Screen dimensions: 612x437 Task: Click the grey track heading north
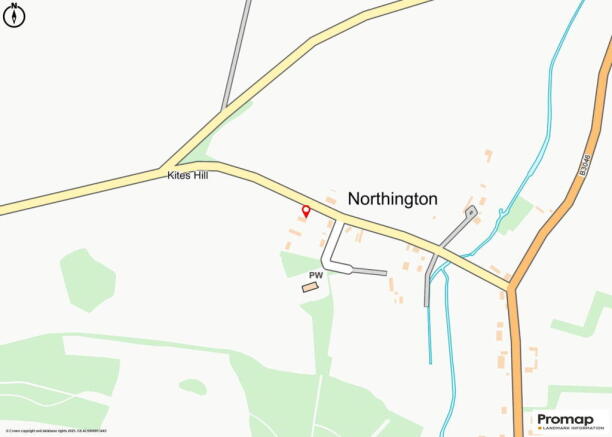click(237, 55)
